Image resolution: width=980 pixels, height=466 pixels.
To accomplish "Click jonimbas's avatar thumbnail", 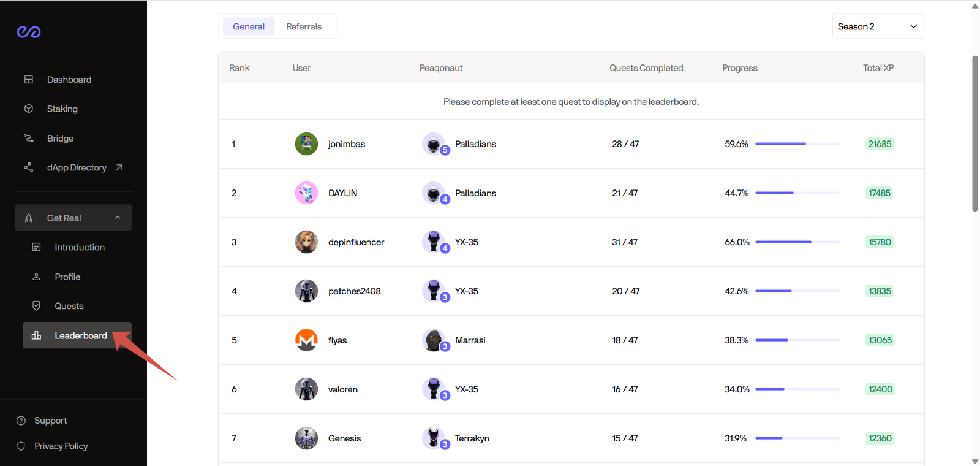I will 306,144.
